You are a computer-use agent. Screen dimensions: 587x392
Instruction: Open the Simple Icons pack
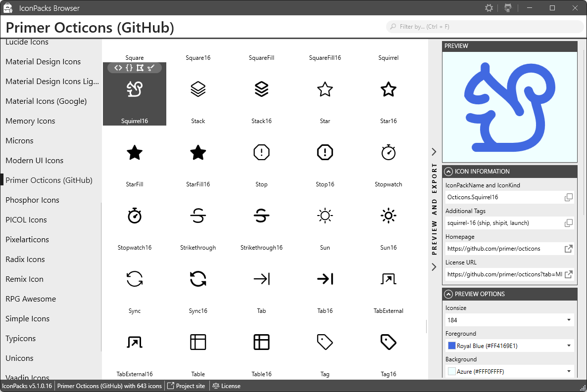[27, 319]
